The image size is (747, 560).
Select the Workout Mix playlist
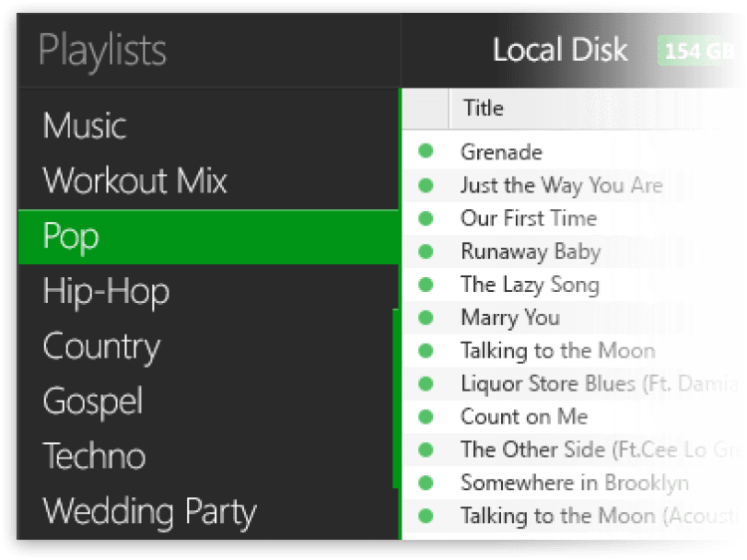[135, 181]
